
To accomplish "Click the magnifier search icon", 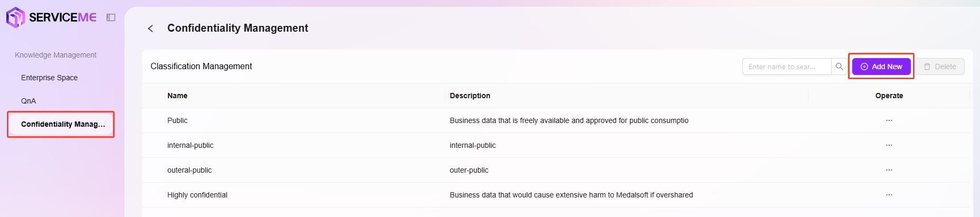I will coord(839,67).
